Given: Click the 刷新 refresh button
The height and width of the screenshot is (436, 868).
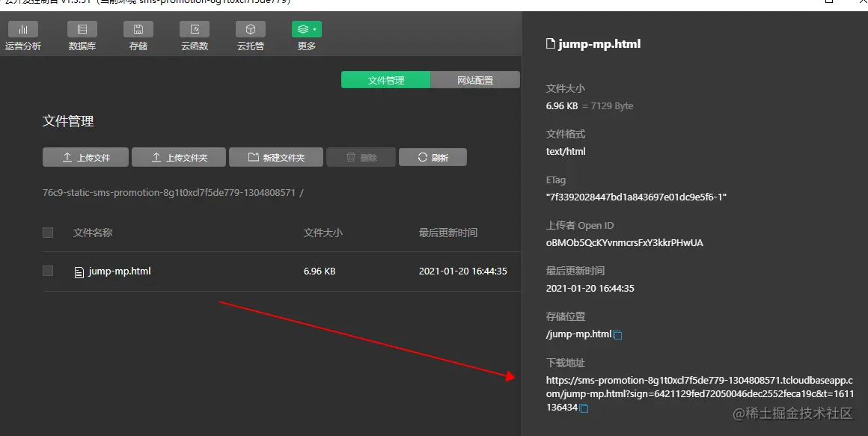Looking at the screenshot, I should tap(433, 157).
